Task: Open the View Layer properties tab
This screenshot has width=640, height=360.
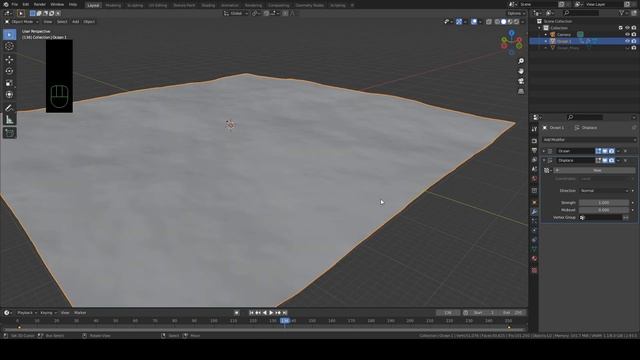Action: click(x=534, y=160)
